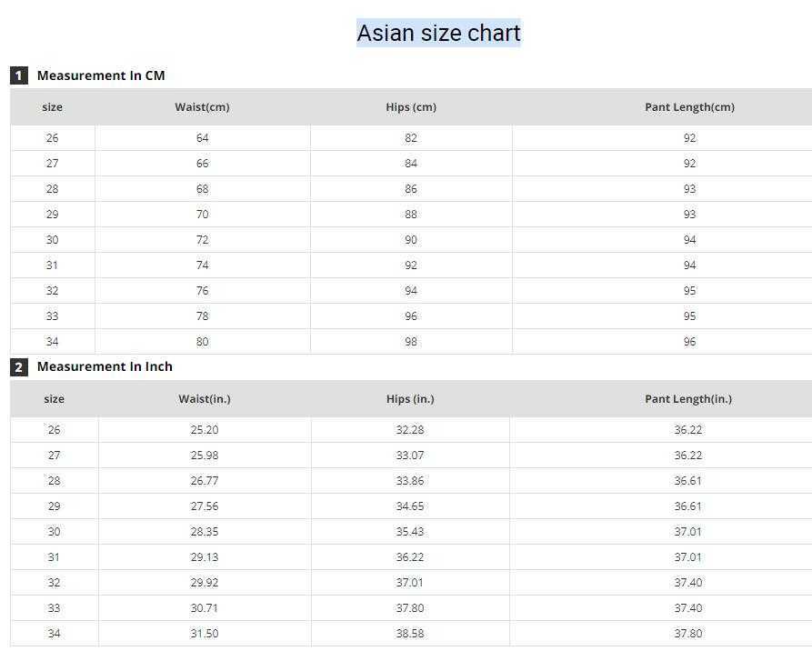Click the Waist(cm) column header

pos(202,107)
